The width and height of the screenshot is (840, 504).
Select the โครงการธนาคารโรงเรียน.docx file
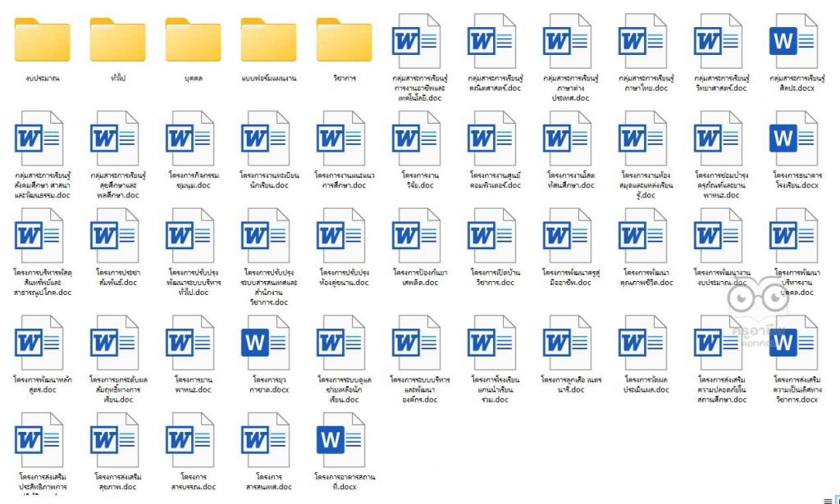click(794, 138)
